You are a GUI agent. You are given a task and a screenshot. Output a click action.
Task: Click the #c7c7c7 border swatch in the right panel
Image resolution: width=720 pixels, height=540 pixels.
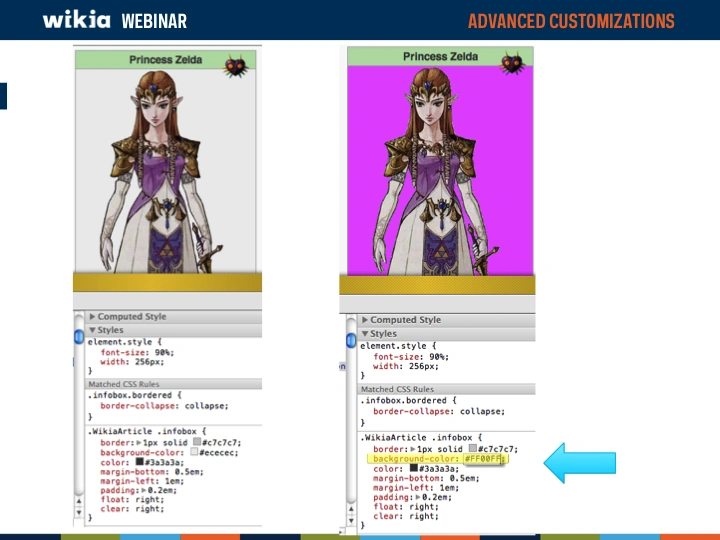coord(472,448)
